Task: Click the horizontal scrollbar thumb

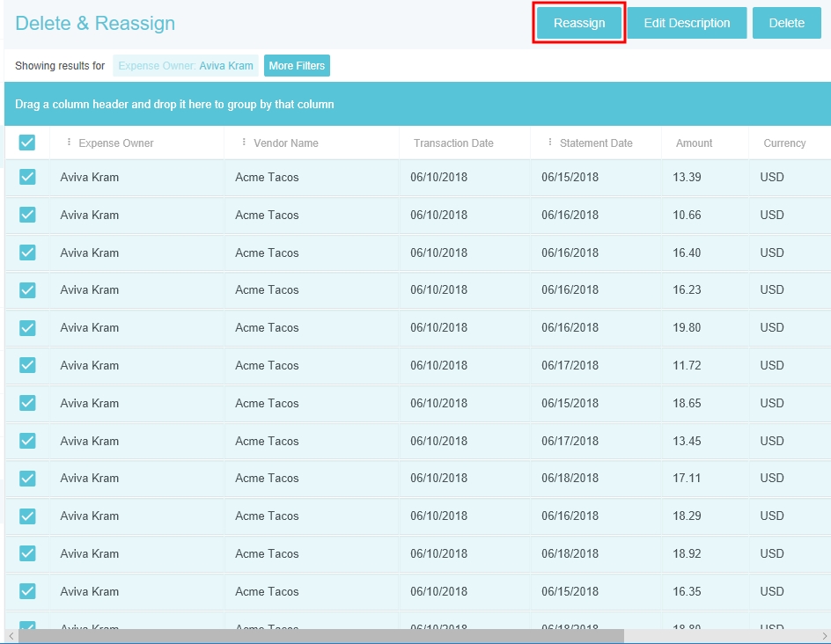Action: click(321, 636)
